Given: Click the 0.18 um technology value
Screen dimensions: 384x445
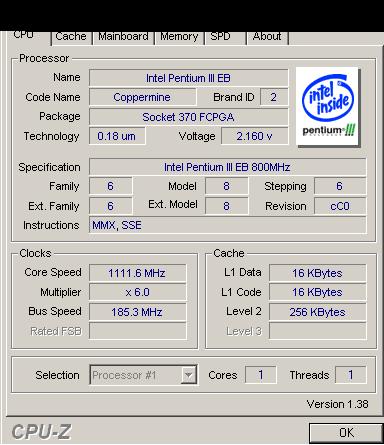Looking at the screenshot, I should pos(117,136).
